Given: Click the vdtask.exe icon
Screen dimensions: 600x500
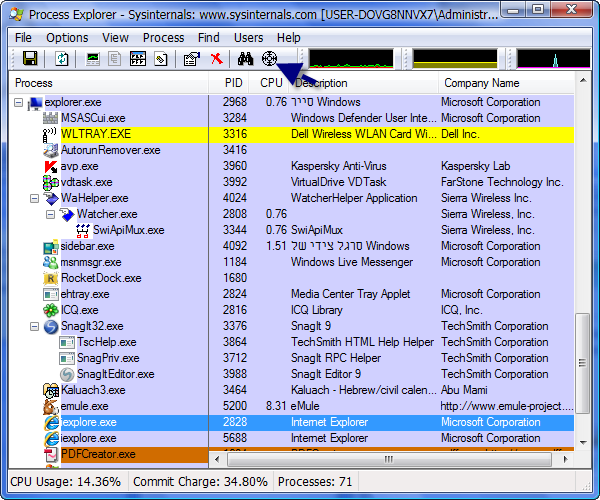Looking at the screenshot, I should point(51,182).
